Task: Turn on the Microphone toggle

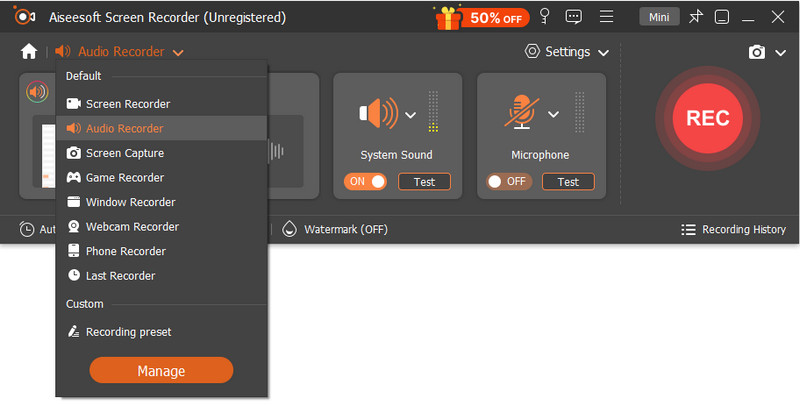Action: [x=507, y=182]
